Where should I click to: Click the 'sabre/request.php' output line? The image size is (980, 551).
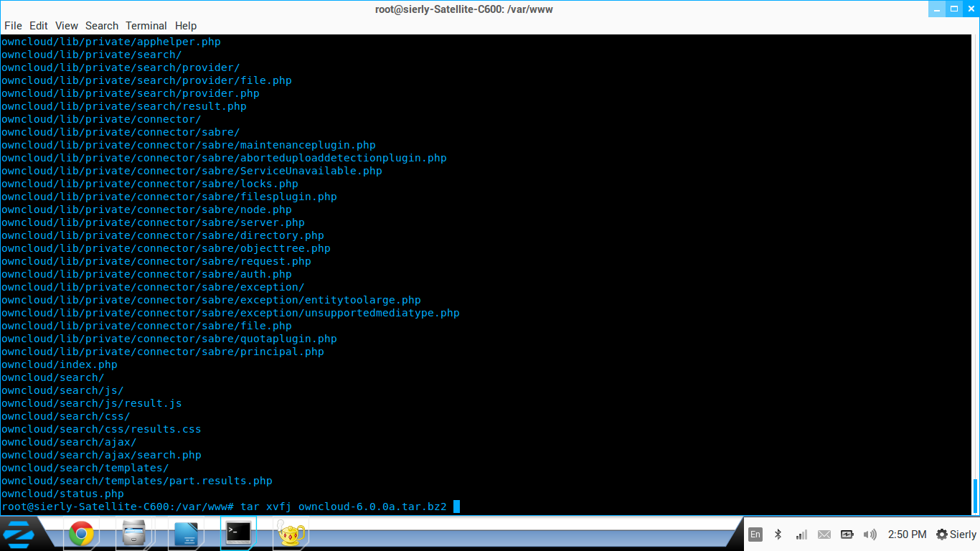click(x=156, y=261)
